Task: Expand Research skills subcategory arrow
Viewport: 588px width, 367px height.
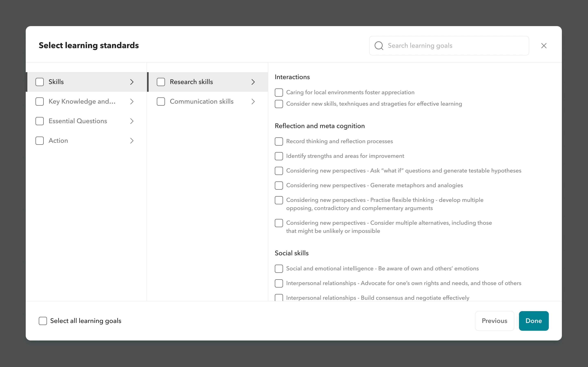Action: [x=253, y=82]
